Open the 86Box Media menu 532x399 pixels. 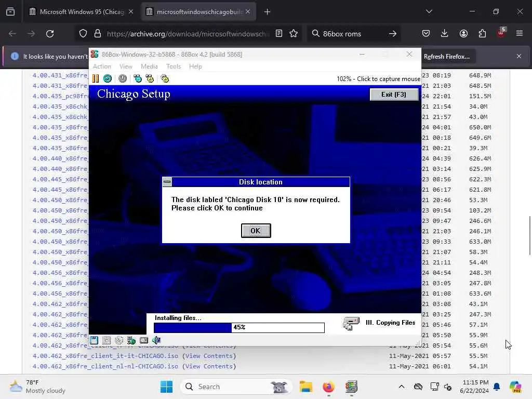coord(149,66)
